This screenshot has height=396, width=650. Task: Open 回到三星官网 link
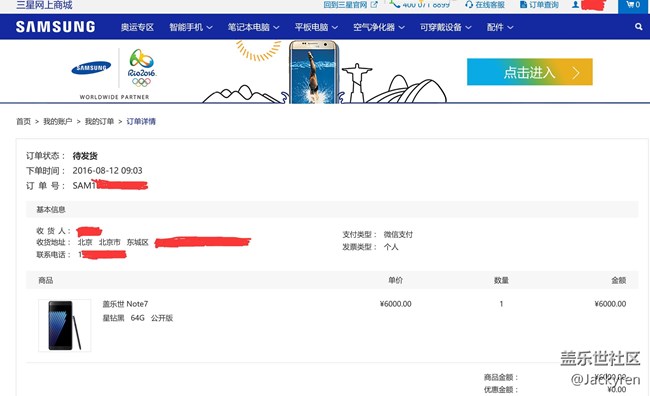[x=350, y=5]
